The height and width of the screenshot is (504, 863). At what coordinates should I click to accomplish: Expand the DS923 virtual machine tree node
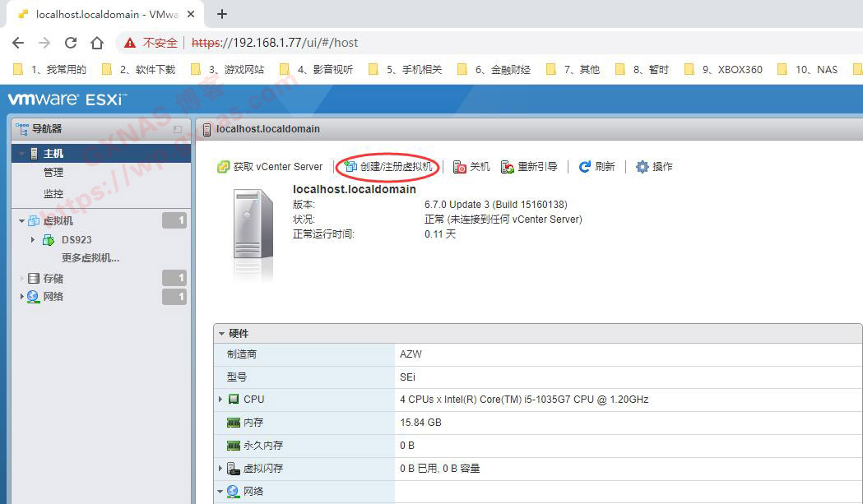pos(33,240)
